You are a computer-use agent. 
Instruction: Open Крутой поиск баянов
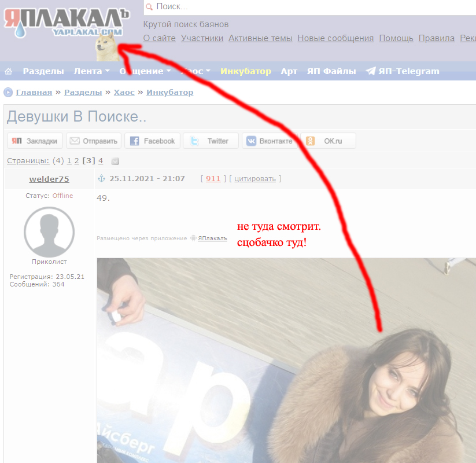pyautogui.click(x=186, y=24)
